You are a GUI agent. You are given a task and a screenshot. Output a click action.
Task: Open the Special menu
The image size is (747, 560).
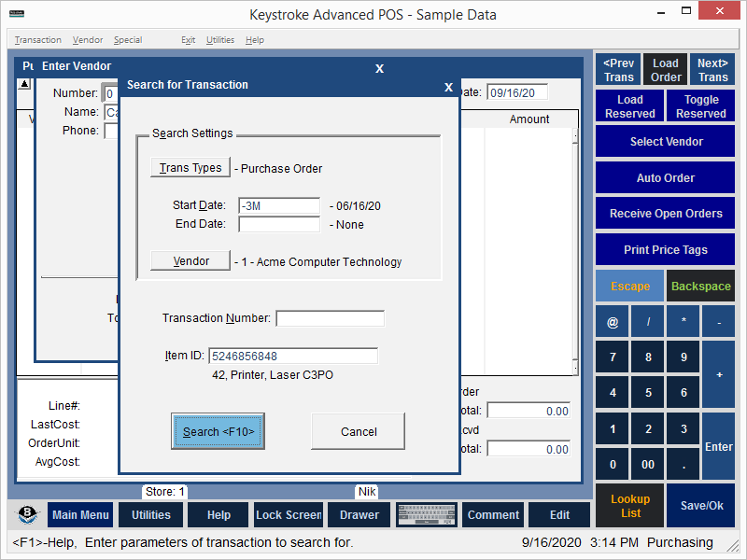127,39
